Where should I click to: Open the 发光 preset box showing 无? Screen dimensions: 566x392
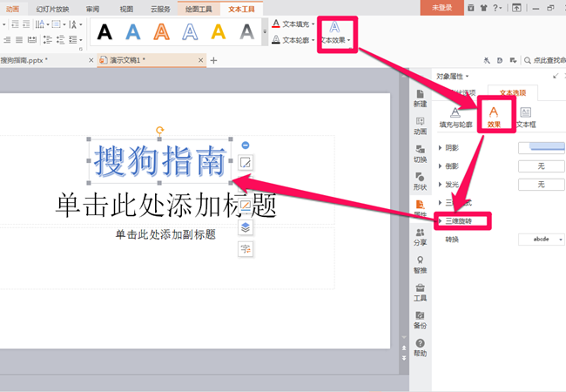point(541,185)
